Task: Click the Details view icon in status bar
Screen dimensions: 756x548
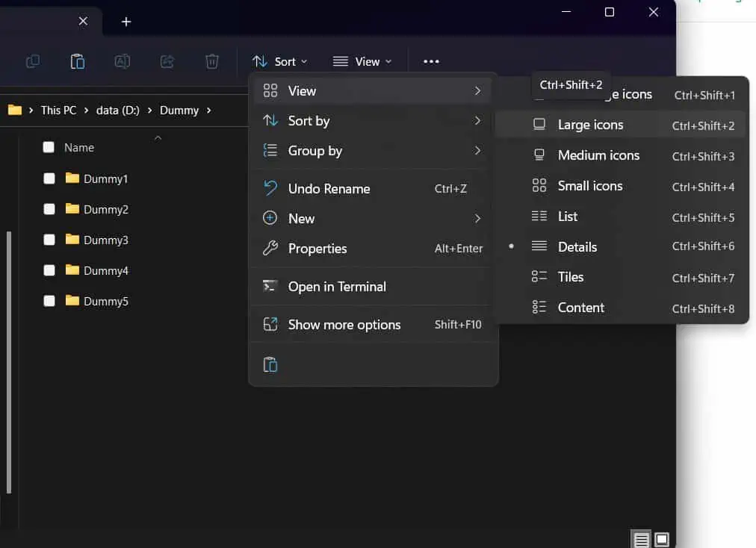Action: tap(640, 538)
